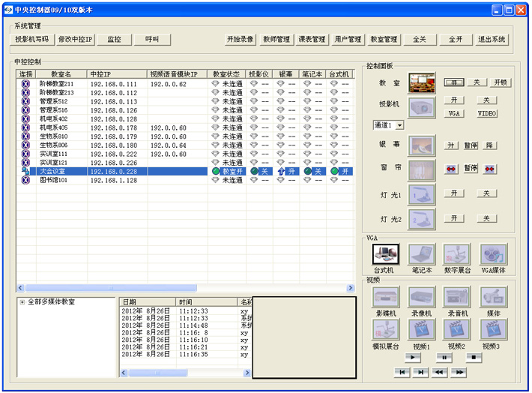Choose the 数字展台 document camera icon
The width and height of the screenshot is (532, 393).
click(456, 255)
